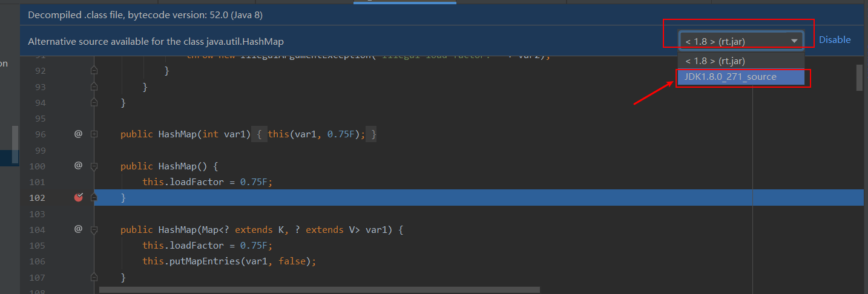The image size is (868, 294).
Task: Click the fold end marker on line 102
Action: point(94,197)
